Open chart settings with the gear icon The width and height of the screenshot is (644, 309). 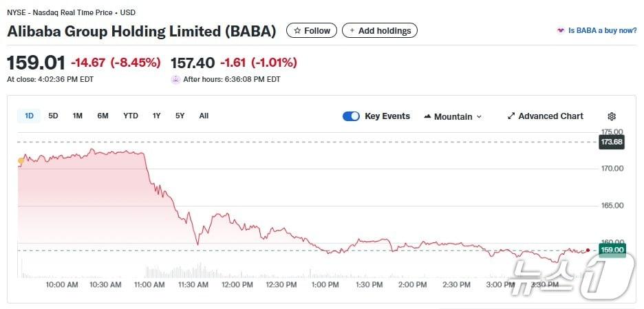(612, 116)
